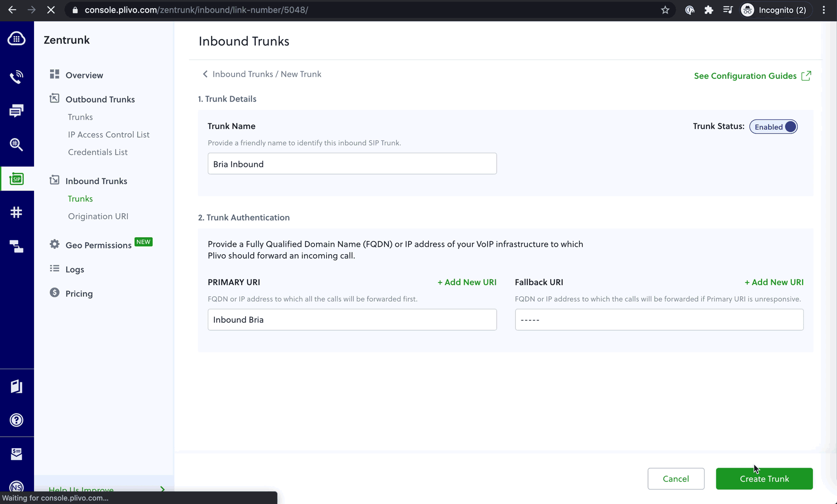Select Origination URI under Inbound Trunks
This screenshot has height=504, width=837.
pos(98,216)
